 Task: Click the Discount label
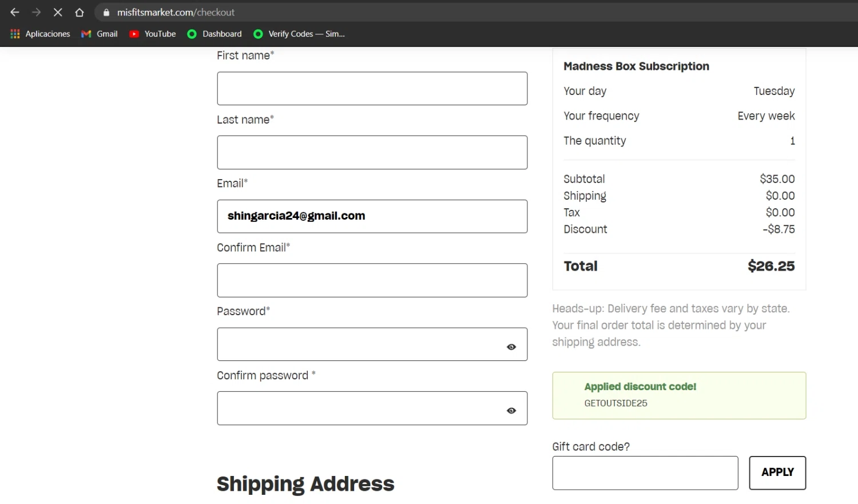(x=585, y=229)
